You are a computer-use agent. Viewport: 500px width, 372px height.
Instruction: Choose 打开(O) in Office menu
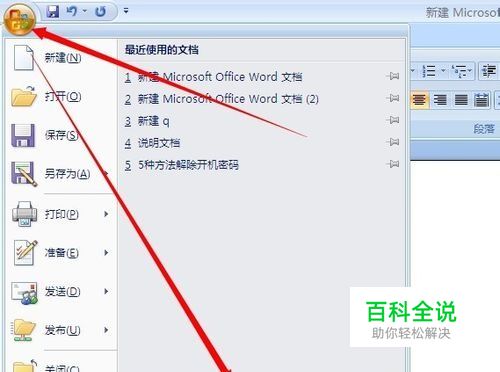click(x=61, y=97)
